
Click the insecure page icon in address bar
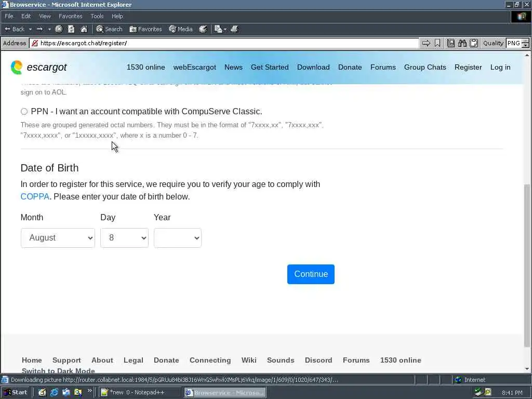pyautogui.click(x=34, y=43)
